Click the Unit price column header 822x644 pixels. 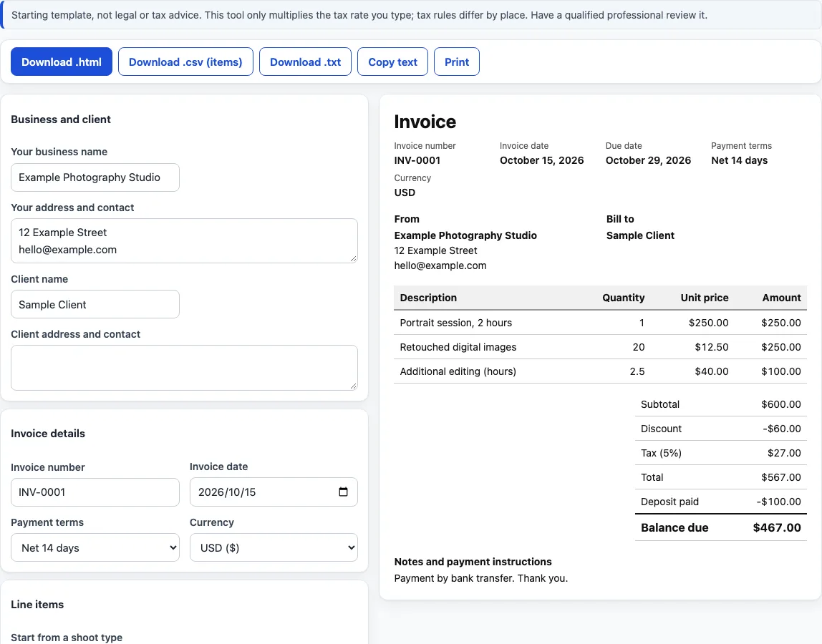[x=705, y=298]
